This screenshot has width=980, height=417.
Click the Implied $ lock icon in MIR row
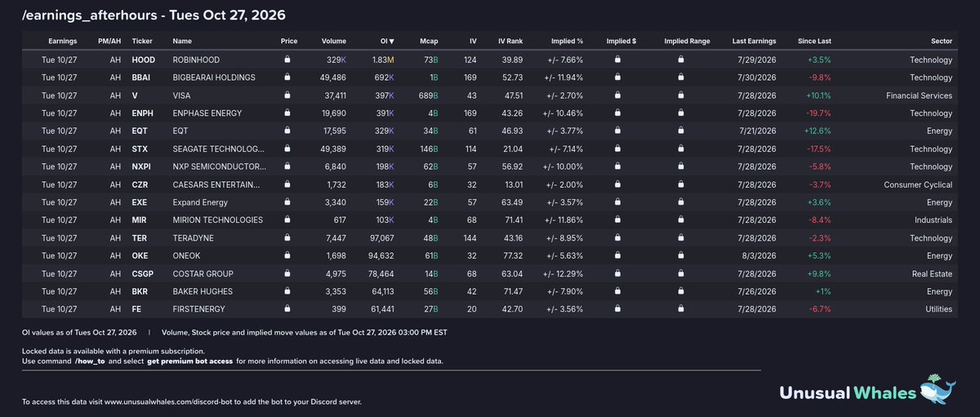tap(617, 220)
